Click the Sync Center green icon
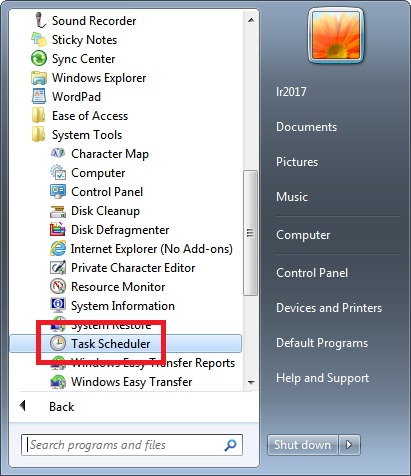 [39, 59]
